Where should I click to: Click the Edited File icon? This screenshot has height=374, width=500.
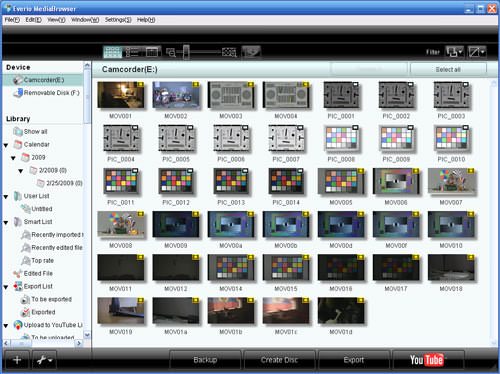(x=18, y=274)
